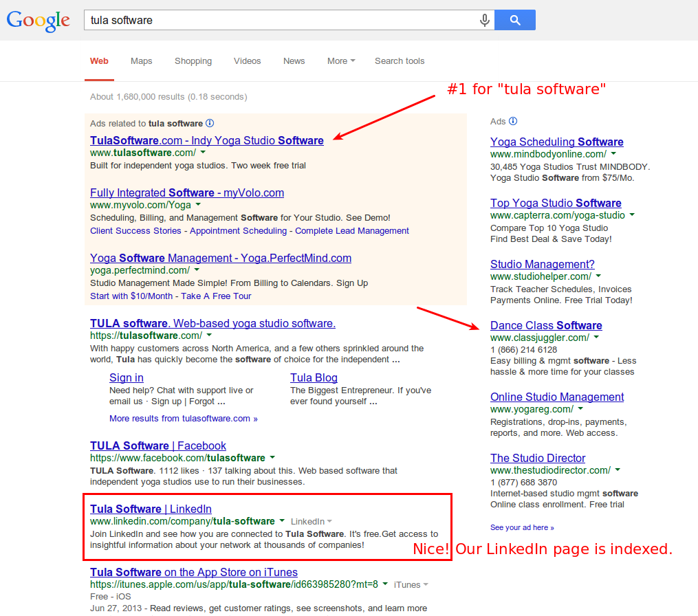Open the 'Sign in' sitelink
Viewport: 698px width, 616px height.
(127, 378)
